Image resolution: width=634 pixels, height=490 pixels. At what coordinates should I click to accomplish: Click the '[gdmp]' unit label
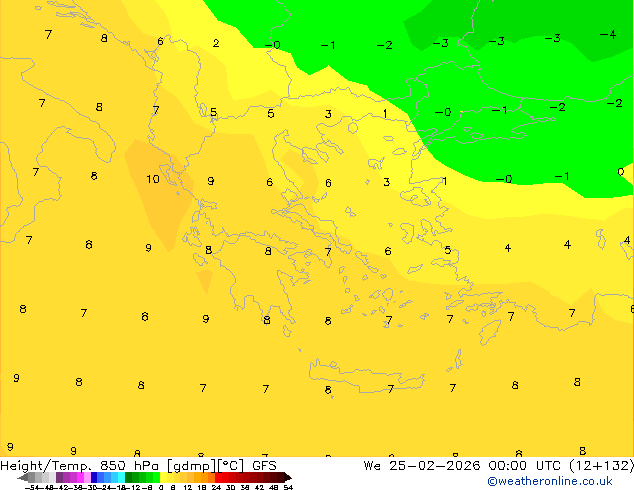point(192,466)
